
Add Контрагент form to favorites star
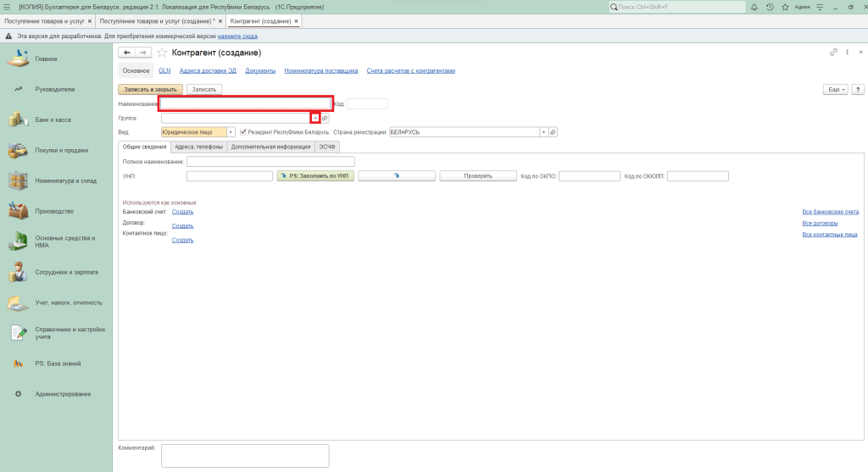coord(162,53)
